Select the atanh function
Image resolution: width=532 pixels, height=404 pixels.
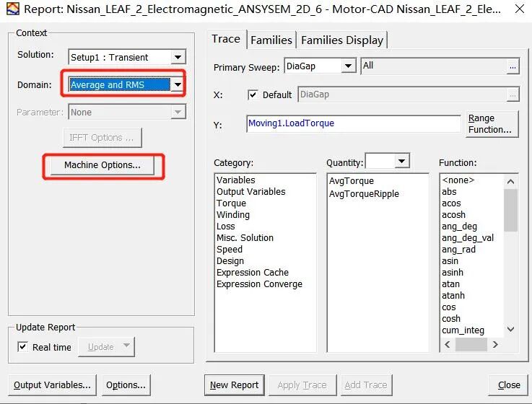pyautogui.click(x=453, y=296)
